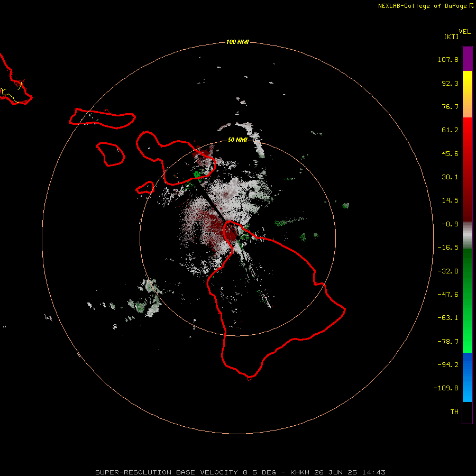Click the 92.3 velocity scale value
476x476 pixels.
point(450,83)
